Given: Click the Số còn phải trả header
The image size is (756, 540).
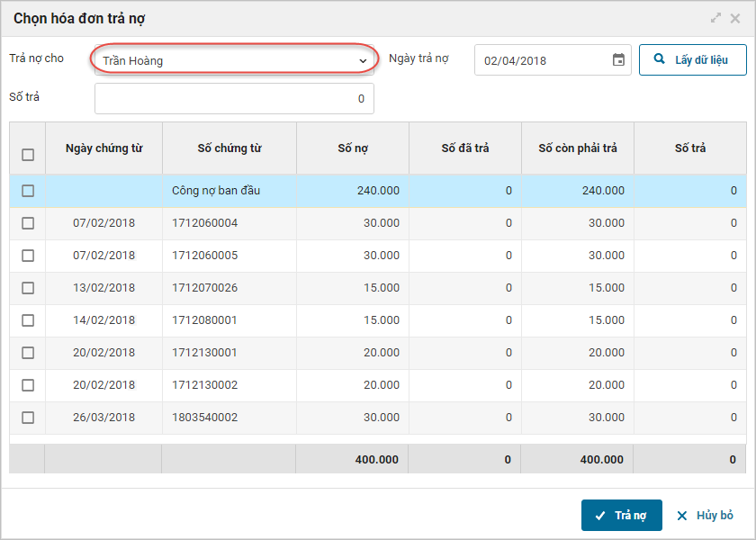Looking at the screenshot, I should pyautogui.click(x=578, y=148).
